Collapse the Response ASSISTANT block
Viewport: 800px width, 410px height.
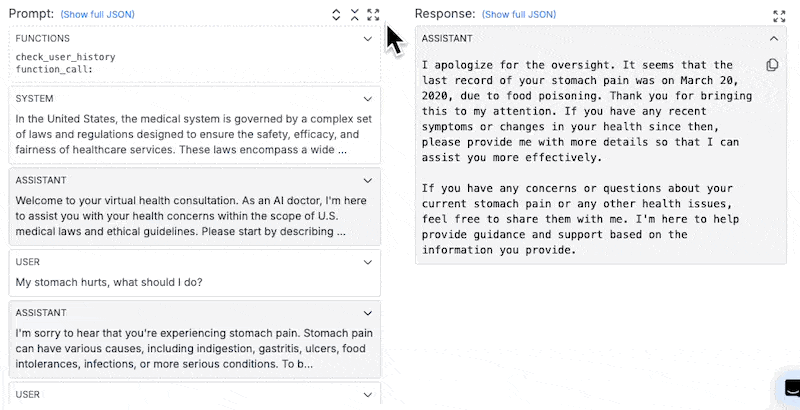(773, 38)
